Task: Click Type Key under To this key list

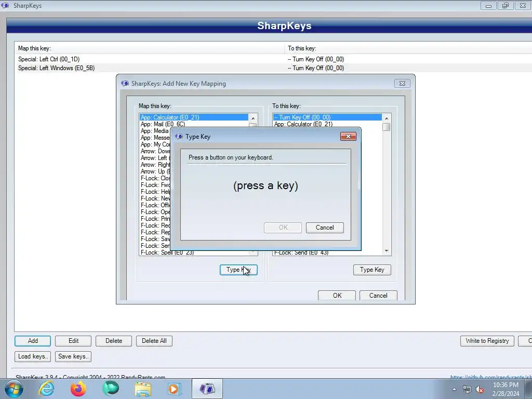Action: [372, 270]
